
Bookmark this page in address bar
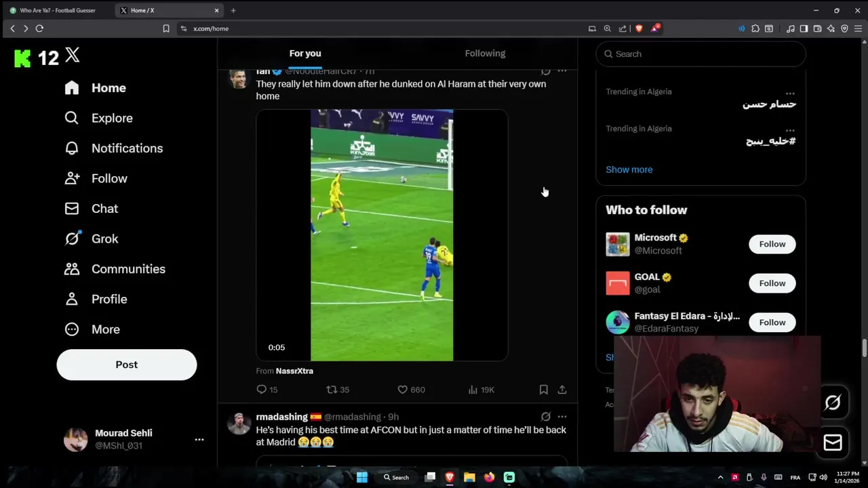click(166, 28)
